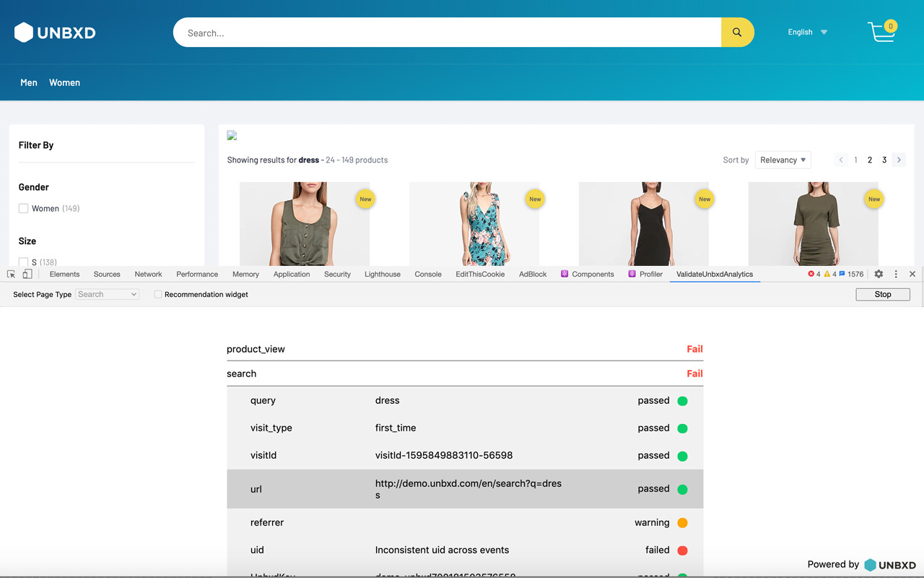Open the shopping cart icon
The width and height of the screenshot is (924, 578).
click(x=881, y=32)
